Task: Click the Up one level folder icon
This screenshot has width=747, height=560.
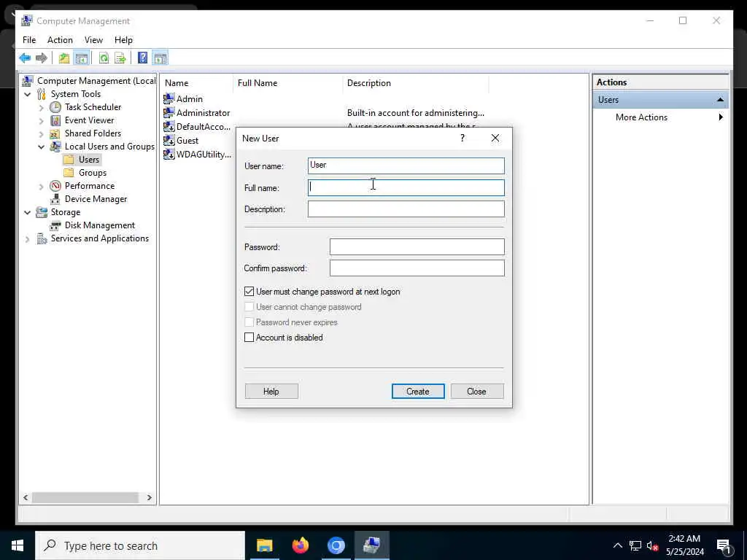Action: tap(64, 58)
